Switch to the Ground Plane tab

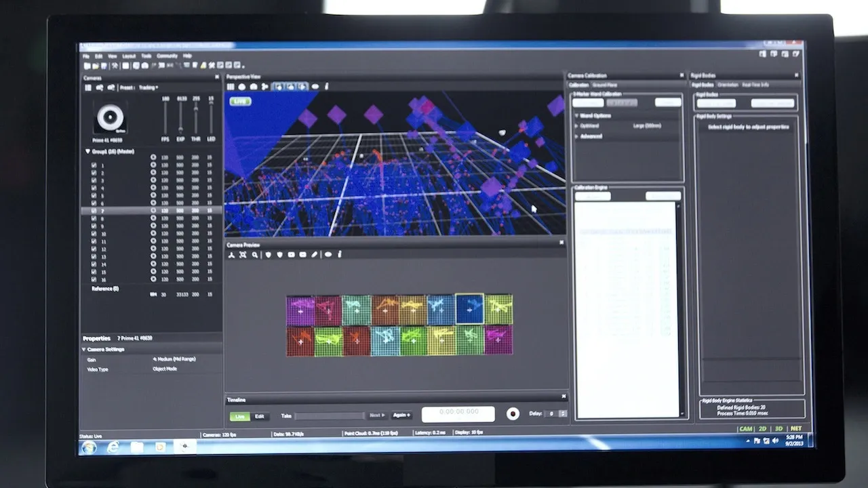604,85
